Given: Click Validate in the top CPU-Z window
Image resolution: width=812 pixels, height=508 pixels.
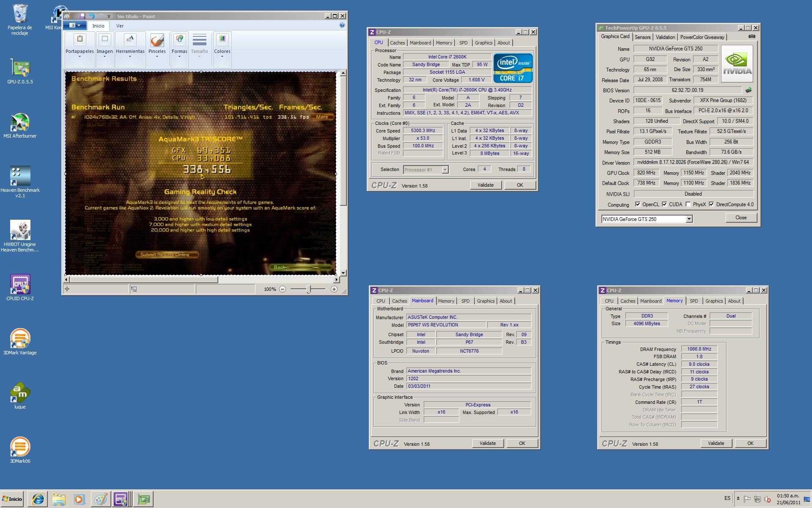Looking at the screenshot, I should coord(486,185).
